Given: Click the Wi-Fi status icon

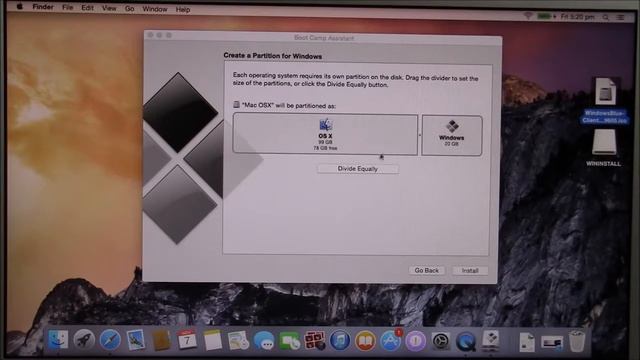Looking at the screenshot, I should click(528, 16).
